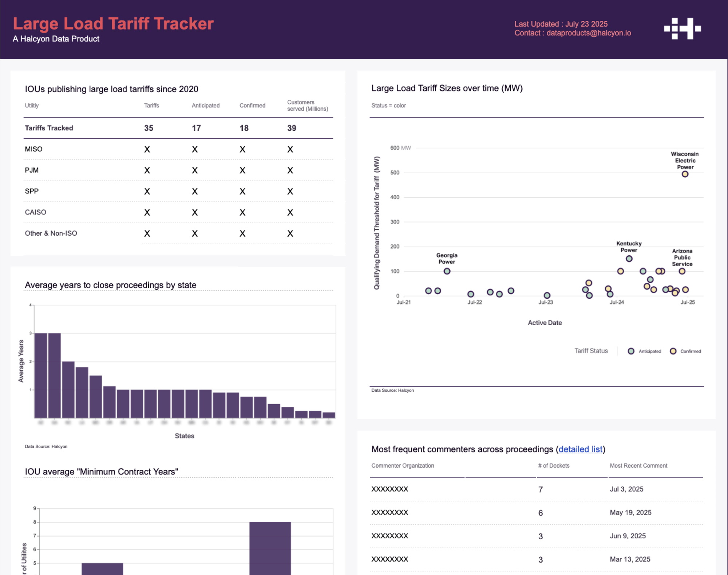Click the IOU average Minimum Contract Years heading

click(102, 472)
